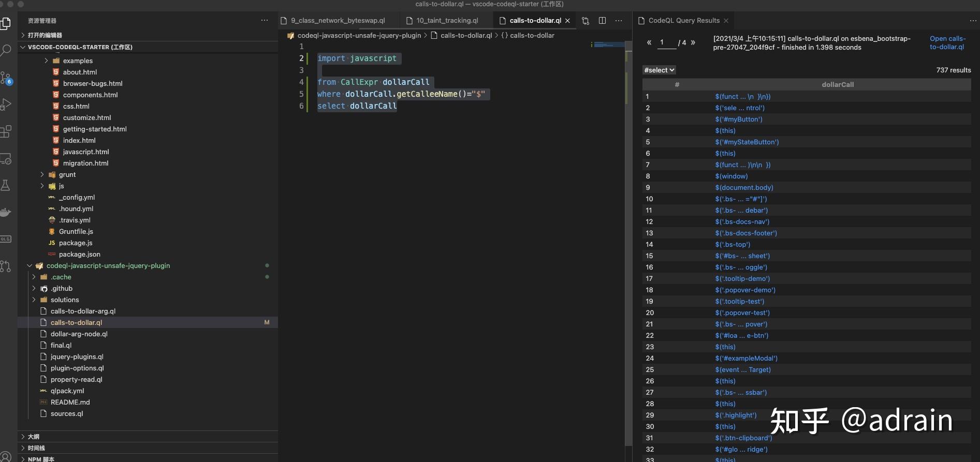Click the compare changes editor icon
The height and width of the screenshot is (462, 980).
(x=586, y=21)
